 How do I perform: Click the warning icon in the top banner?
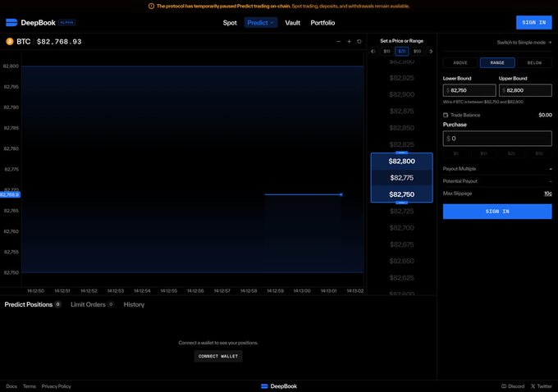[x=151, y=6]
